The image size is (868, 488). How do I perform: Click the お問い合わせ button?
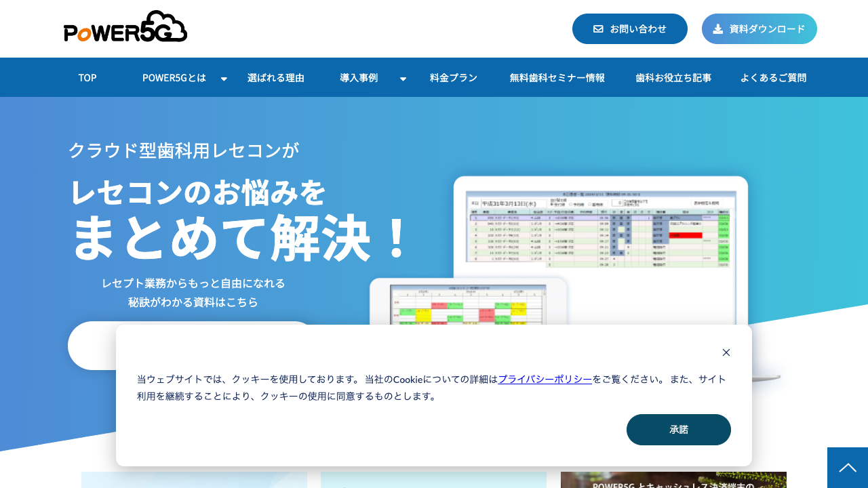(629, 28)
